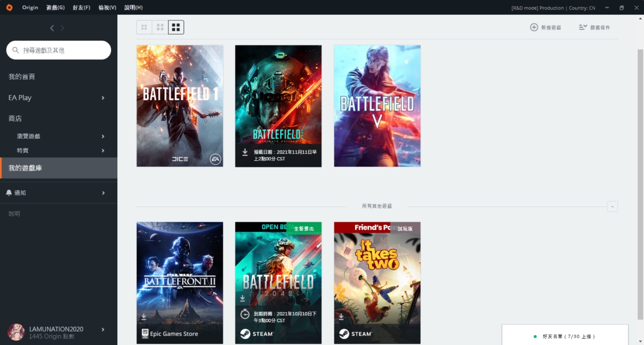This screenshot has height=345, width=644.
Task: Expand the 通知 chevron
Action: (x=103, y=193)
